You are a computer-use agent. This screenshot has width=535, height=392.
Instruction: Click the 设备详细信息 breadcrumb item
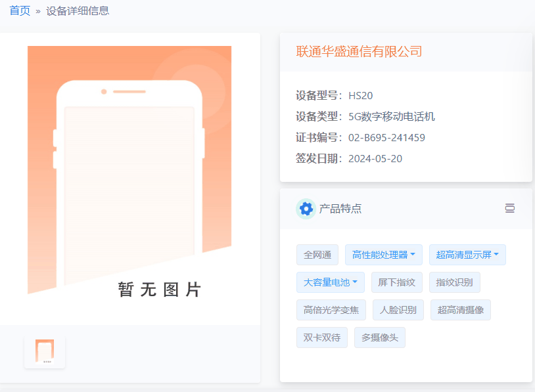point(78,11)
